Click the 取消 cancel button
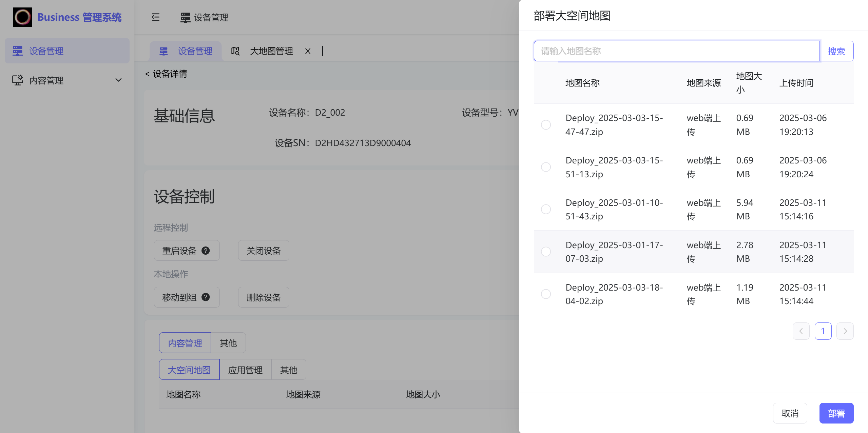Viewport: 868px width, 433px height. point(790,413)
